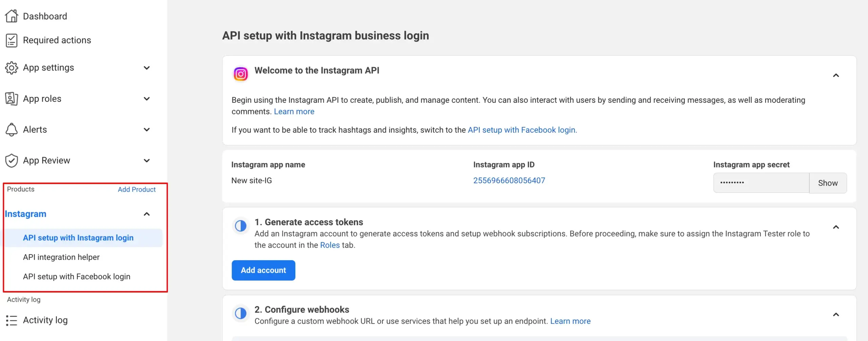Expand the Alerts menu chevron
Screen dimensions: 868x341
coord(147,130)
